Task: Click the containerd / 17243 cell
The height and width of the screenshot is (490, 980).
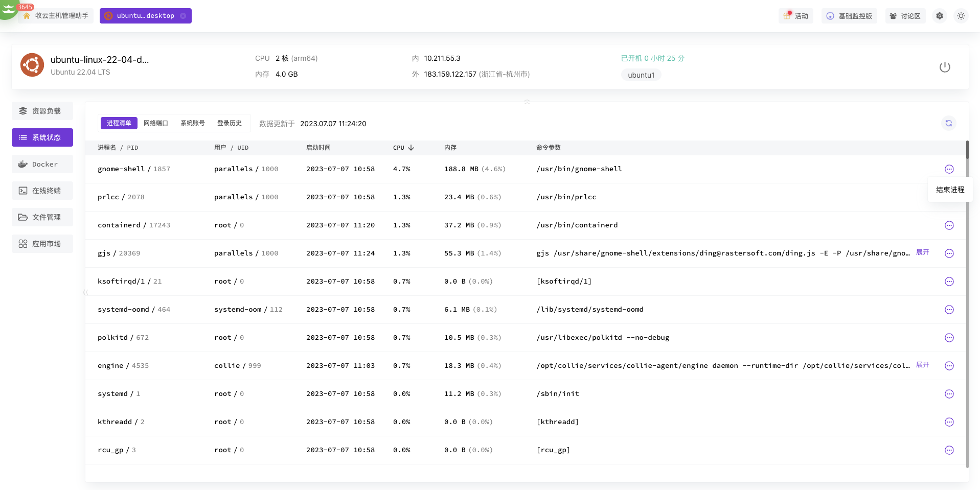Action: coord(134,225)
